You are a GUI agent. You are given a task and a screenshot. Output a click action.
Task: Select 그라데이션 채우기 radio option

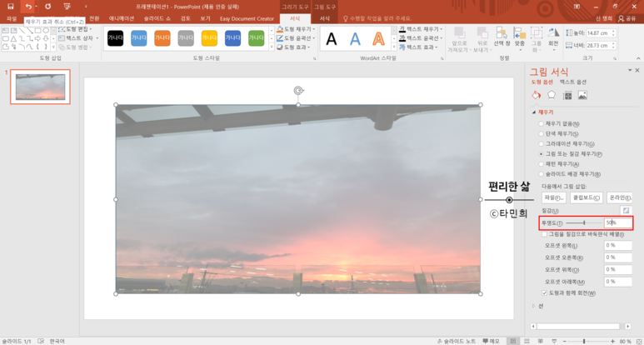pos(541,143)
